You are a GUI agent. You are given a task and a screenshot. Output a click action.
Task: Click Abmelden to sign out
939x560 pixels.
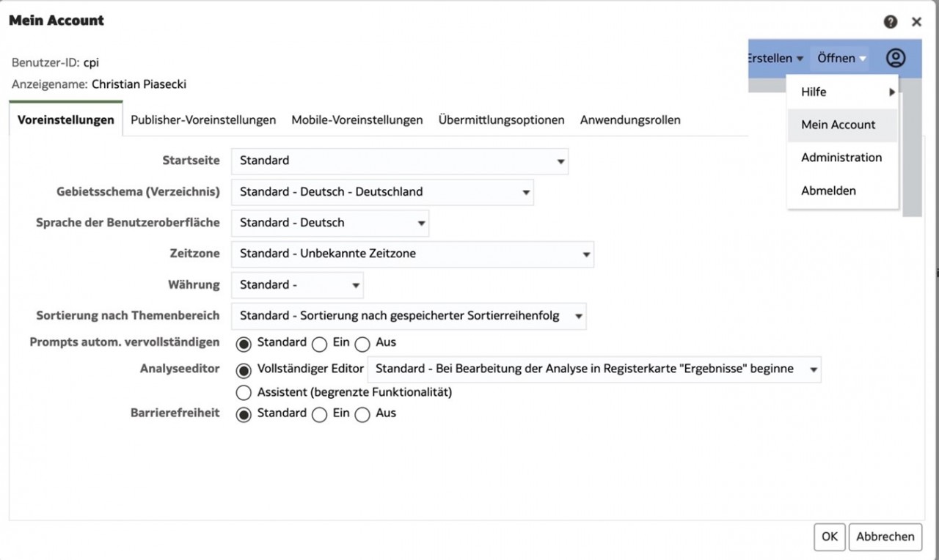[843, 191]
